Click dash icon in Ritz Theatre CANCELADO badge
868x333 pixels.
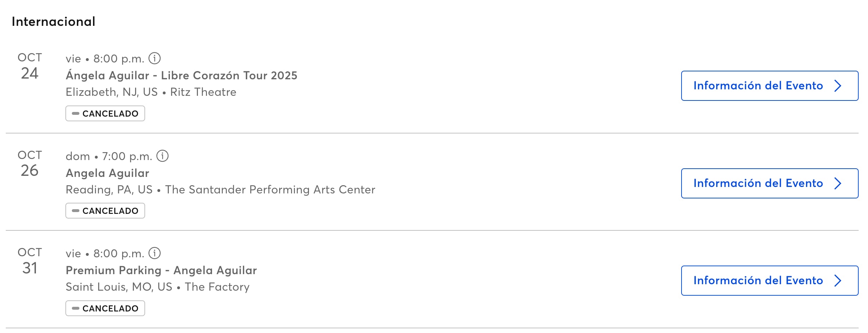[75, 113]
